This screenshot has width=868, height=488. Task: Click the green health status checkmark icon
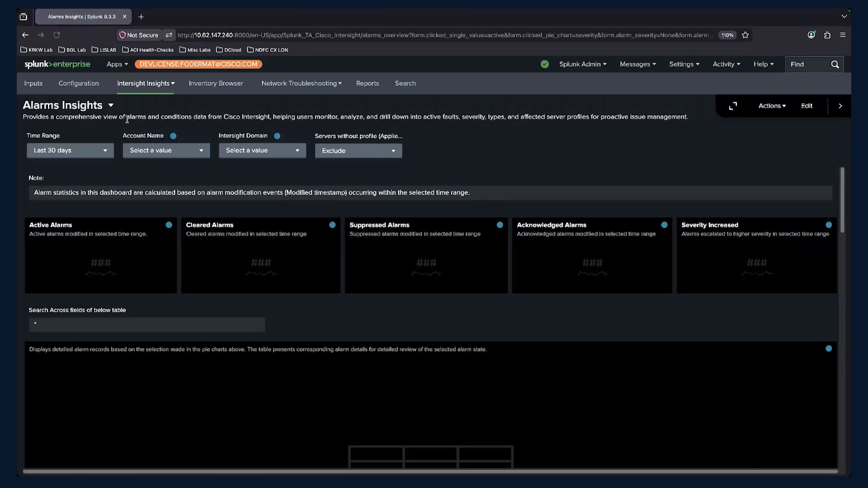pyautogui.click(x=545, y=64)
